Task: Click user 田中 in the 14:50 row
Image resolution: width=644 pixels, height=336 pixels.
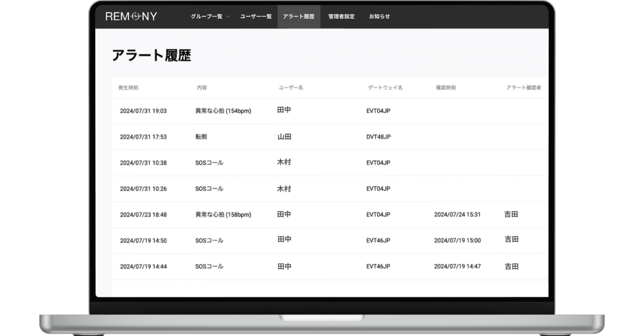Action: (284, 240)
